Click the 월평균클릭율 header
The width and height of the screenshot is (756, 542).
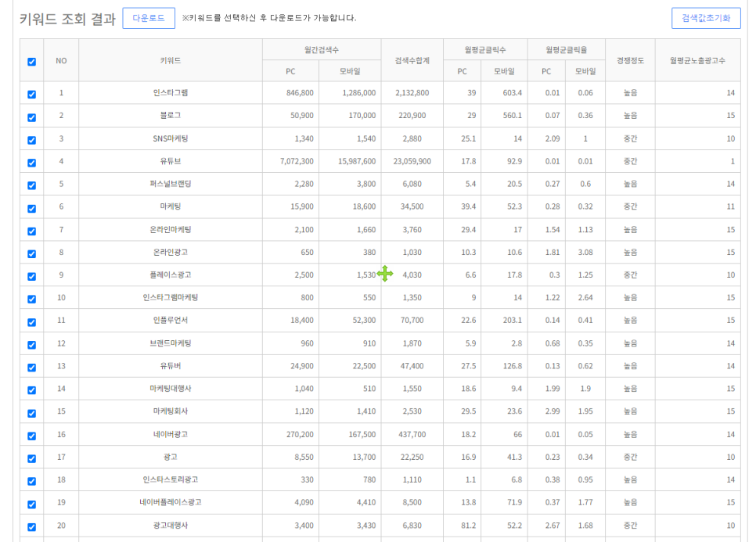[x=567, y=49]
